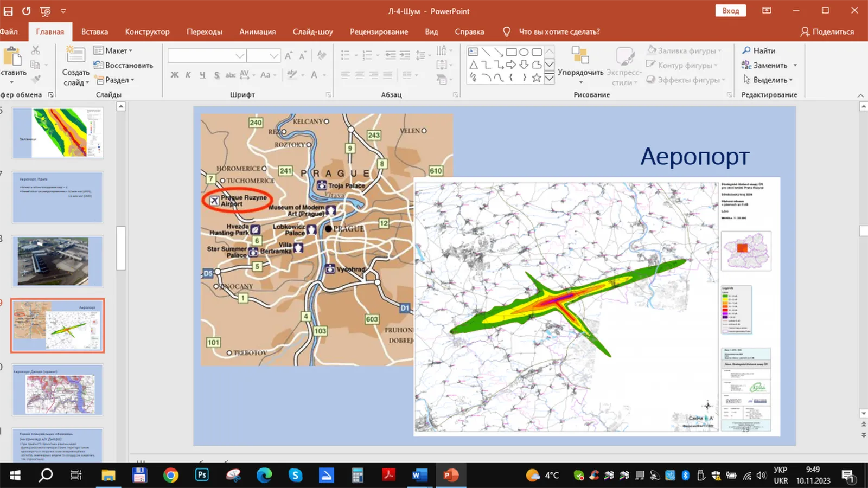Image resolution: width=868 pixels, height=488 pixels.
Task: Open Выделить select dropdown
Action: tap(767, 80)
